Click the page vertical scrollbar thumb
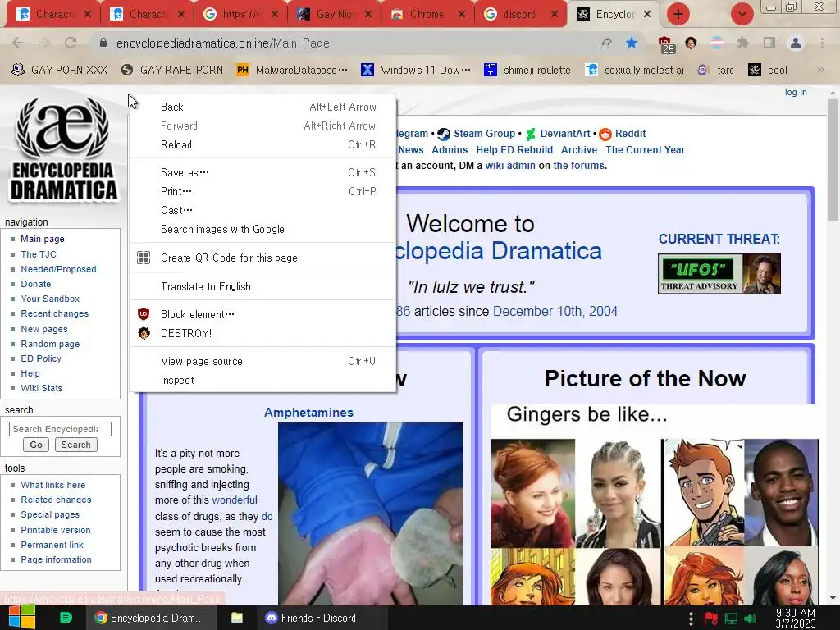840x630 pixels. pos(833,160)
